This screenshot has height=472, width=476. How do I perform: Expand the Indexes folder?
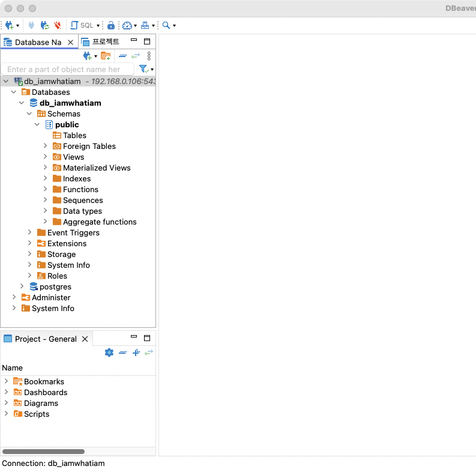(x=45, y=178)
